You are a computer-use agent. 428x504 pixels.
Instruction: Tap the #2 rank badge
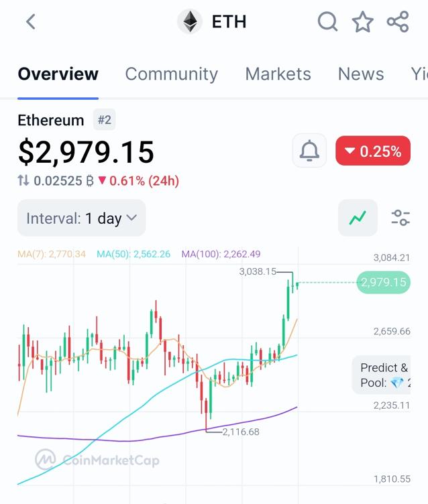point(104,121)
